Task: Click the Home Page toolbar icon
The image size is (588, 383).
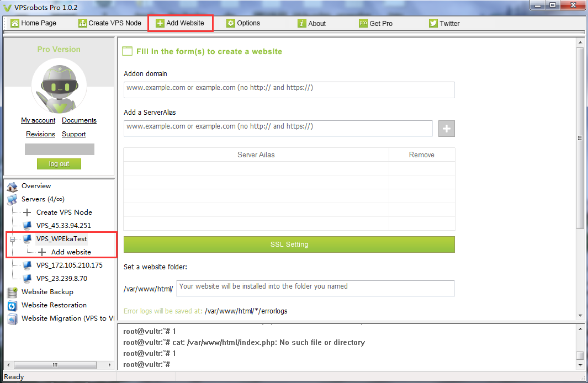Action: click(15, 23)
